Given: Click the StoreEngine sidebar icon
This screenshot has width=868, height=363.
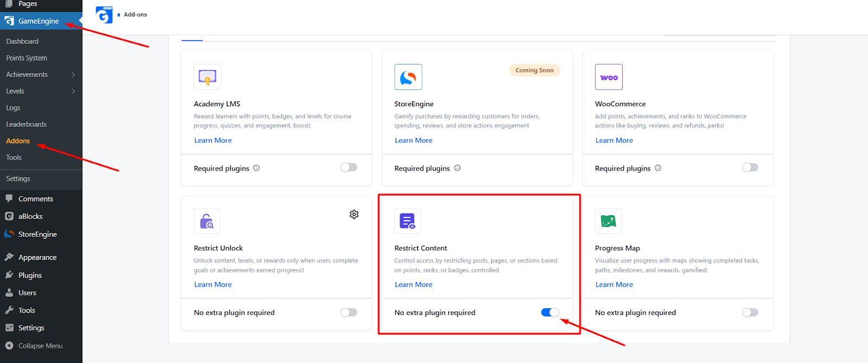Looking at the screenshot, I should [9, 234].
